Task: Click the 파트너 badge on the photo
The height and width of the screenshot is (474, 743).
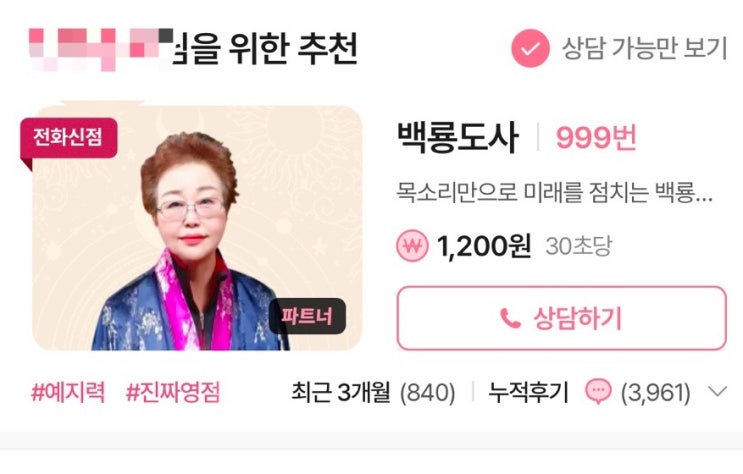Action: coord(307,316)
